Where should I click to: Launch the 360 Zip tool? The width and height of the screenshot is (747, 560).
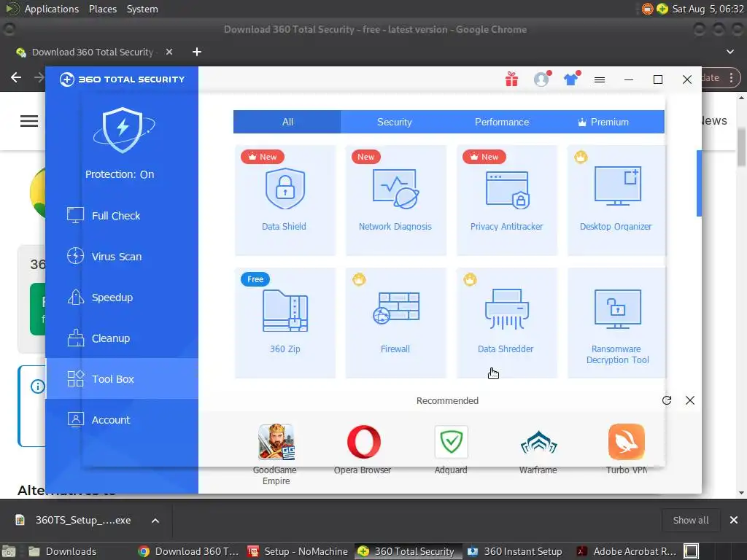click(x=285, y=323)
